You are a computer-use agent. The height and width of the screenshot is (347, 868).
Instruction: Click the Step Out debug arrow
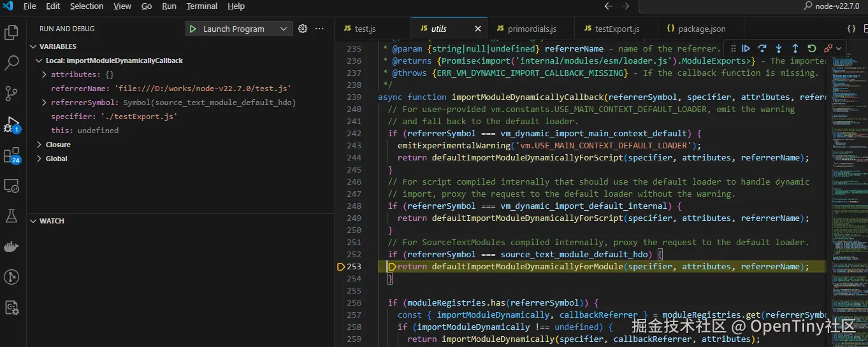click(795, 48)
